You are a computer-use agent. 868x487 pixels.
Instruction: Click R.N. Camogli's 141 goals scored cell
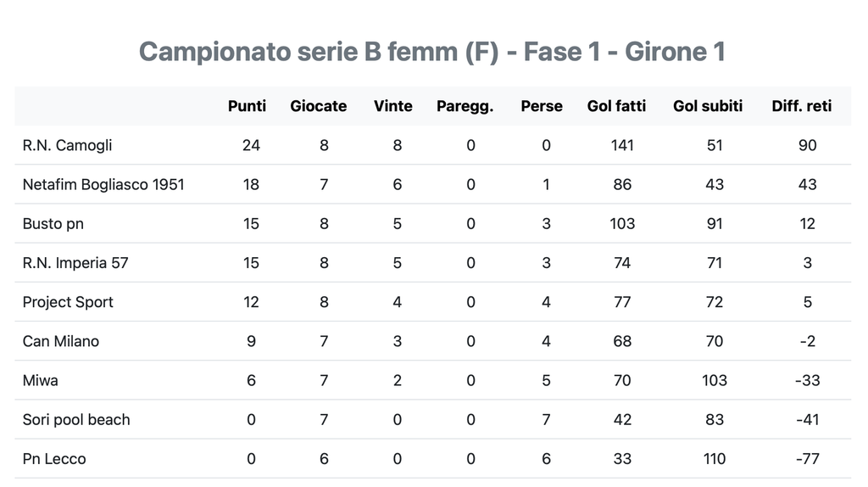(x=622, y=145)
